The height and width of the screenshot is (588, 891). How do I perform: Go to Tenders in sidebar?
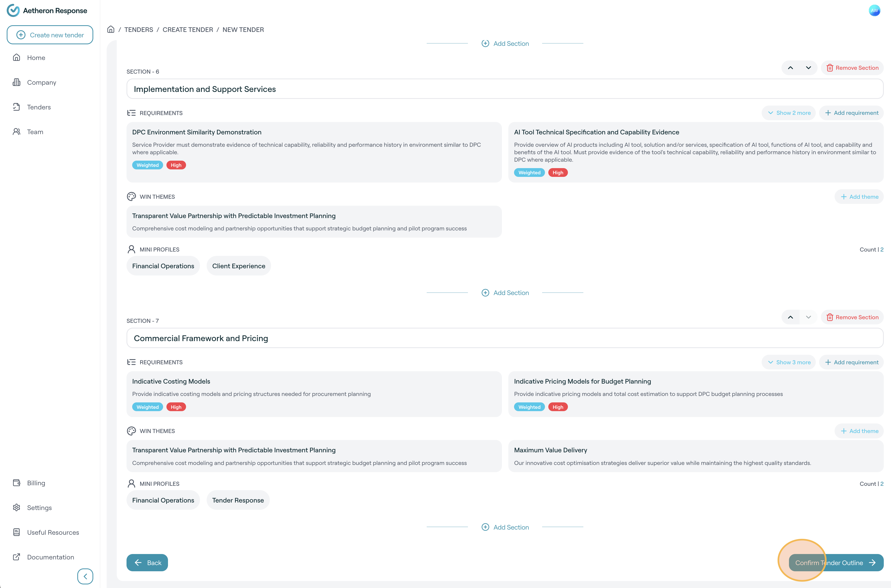tap(39, 107)
